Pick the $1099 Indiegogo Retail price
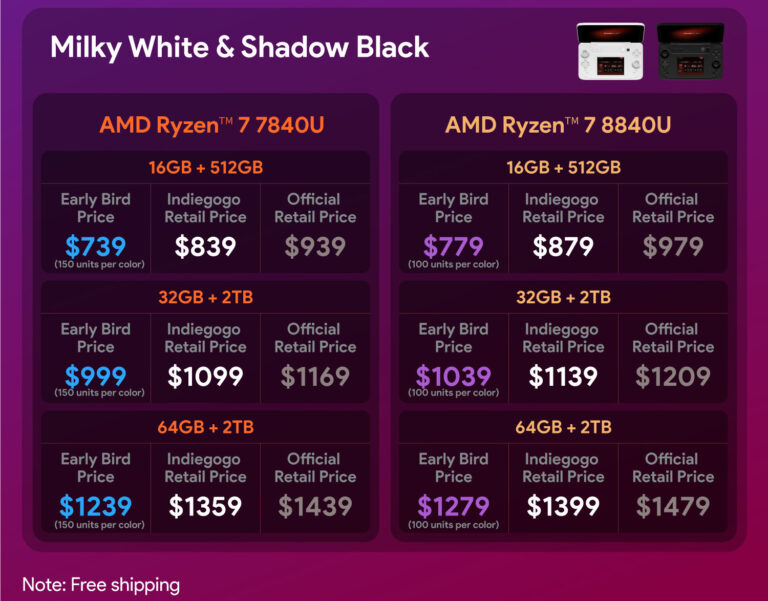Image resolution: width=768 pixels, height=601 pixels. tap(205, 376)
